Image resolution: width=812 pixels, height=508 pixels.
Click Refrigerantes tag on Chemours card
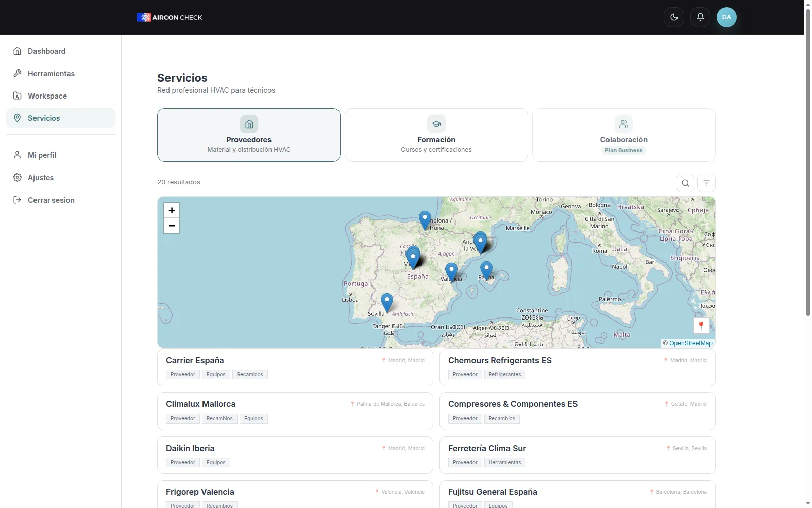click(504, 375)
